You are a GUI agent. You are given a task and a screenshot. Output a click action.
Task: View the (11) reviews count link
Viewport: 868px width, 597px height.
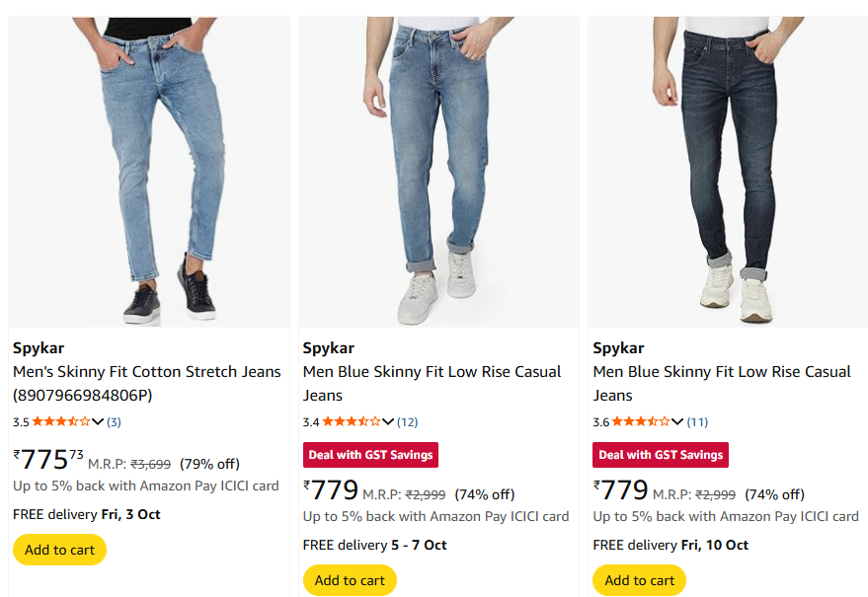pyautogui.click(x=697, y=422)
